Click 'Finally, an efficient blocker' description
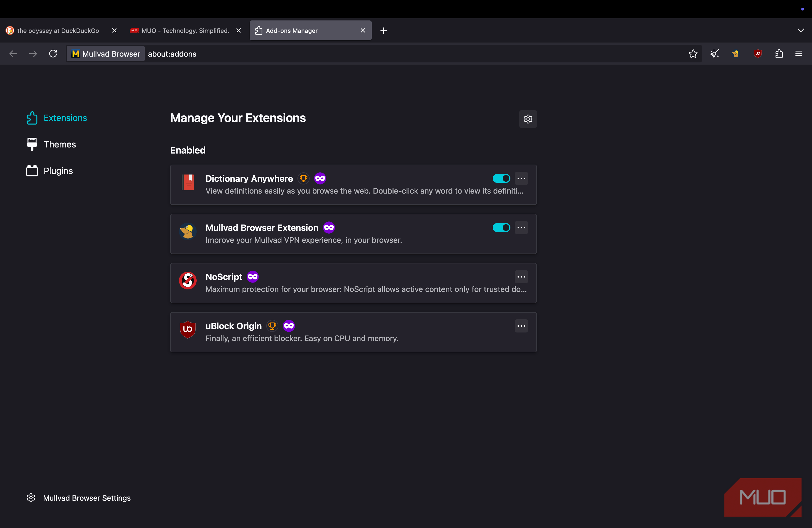This screenshot has height=528, width=812. [302, 338]
